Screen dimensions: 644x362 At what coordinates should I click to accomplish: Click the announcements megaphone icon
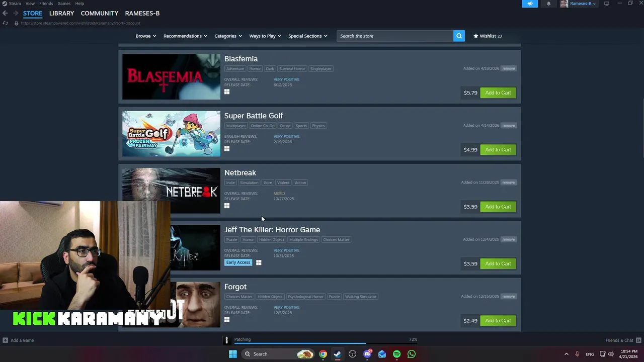coord(530,4)
